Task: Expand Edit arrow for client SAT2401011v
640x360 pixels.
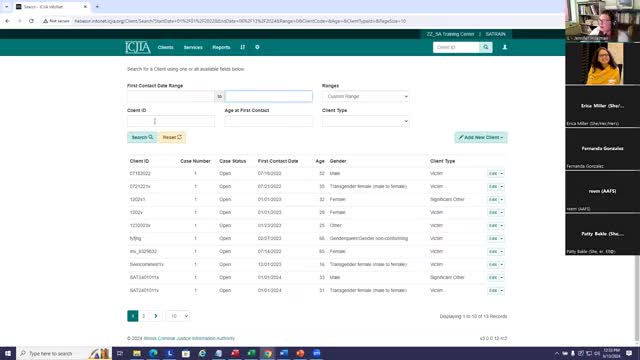Action: point(502,291)
